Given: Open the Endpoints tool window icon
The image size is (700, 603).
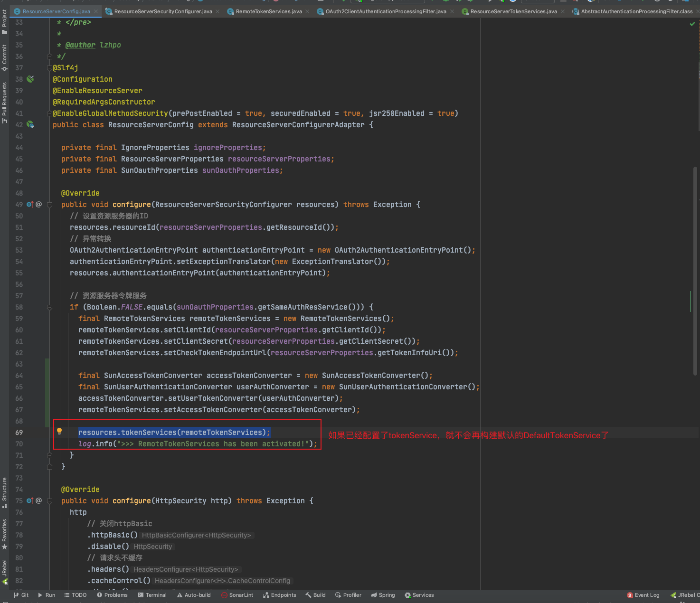Looking at the screenshot, I should pos(280,595).
